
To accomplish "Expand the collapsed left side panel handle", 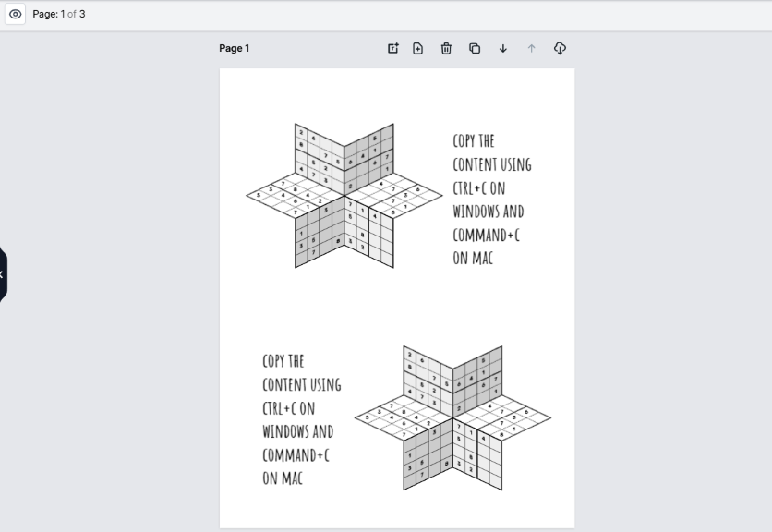I will (x=3, y=274).
